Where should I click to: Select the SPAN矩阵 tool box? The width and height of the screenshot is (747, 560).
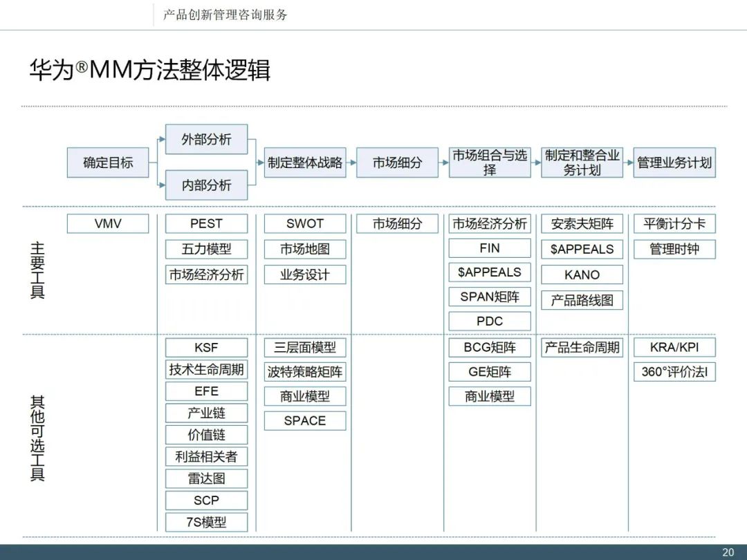[490, 297]
